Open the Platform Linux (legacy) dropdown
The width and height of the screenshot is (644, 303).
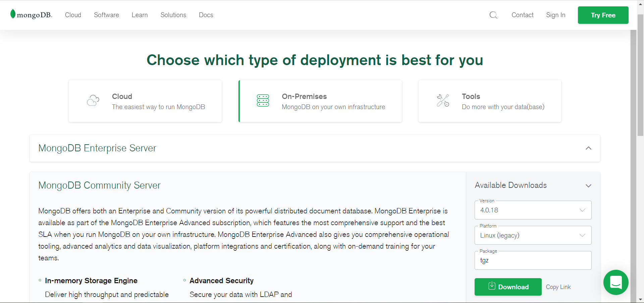point(533,235)
